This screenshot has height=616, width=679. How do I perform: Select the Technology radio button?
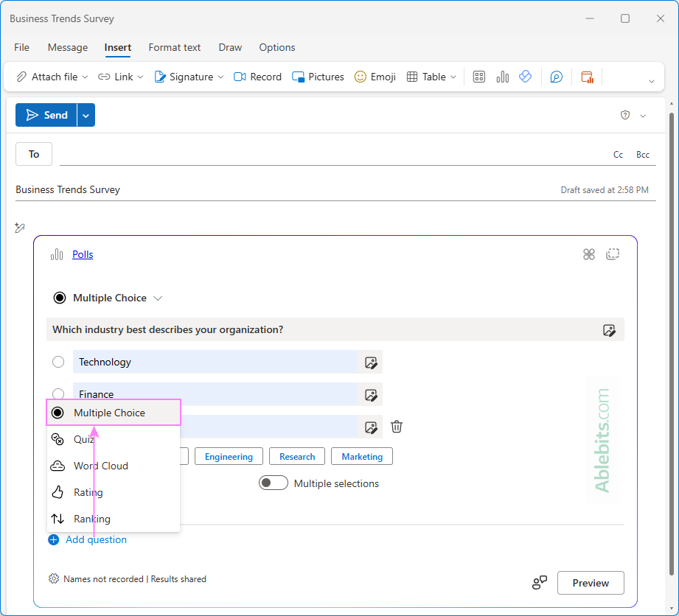point(58,362)
